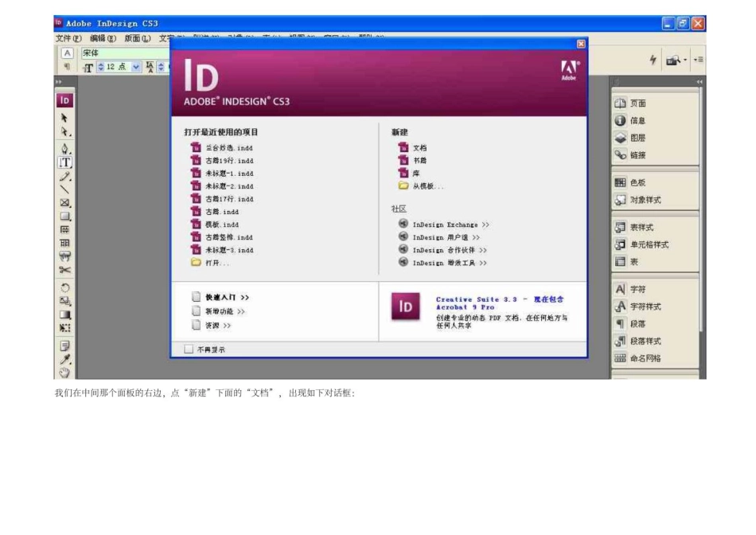Viewport: 756px width, 535px height.
Task: Select the black arrow Selection tool
Action: pos(64,118)
